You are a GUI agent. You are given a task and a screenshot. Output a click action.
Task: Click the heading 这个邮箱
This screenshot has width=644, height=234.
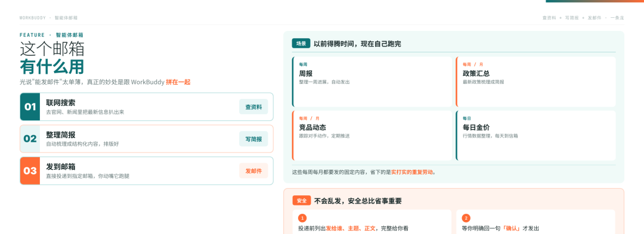(52, 49)
